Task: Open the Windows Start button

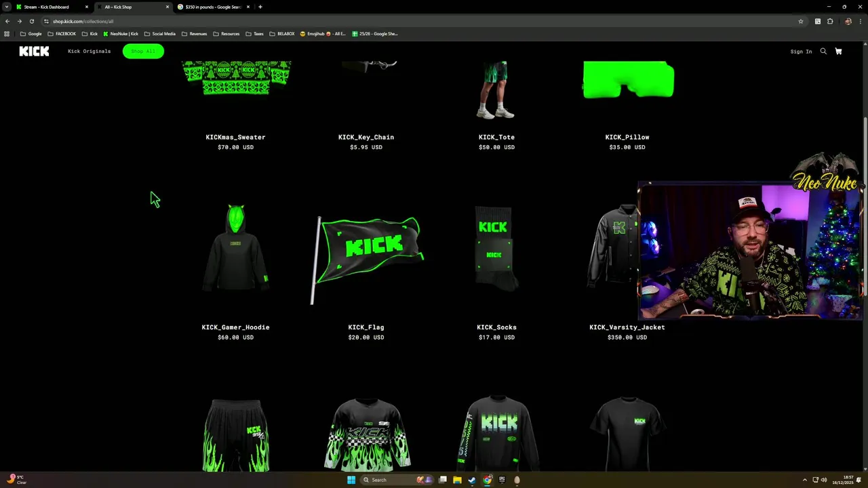Action: [351, 480]
